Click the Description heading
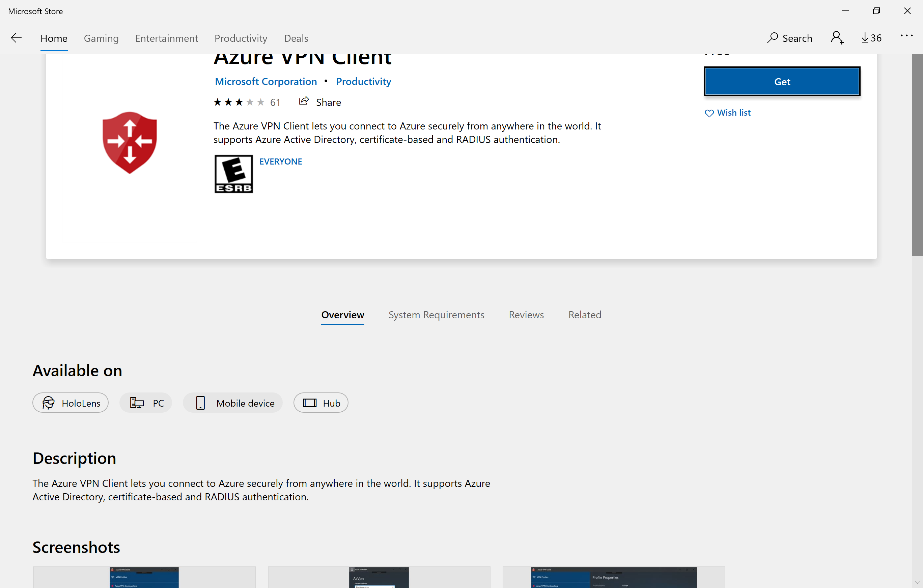 pyautogui.click(x=74, y=458)
